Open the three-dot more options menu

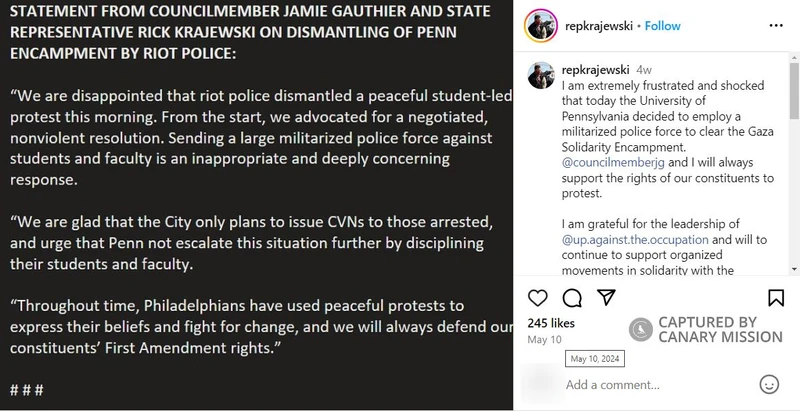coord(775,26)
